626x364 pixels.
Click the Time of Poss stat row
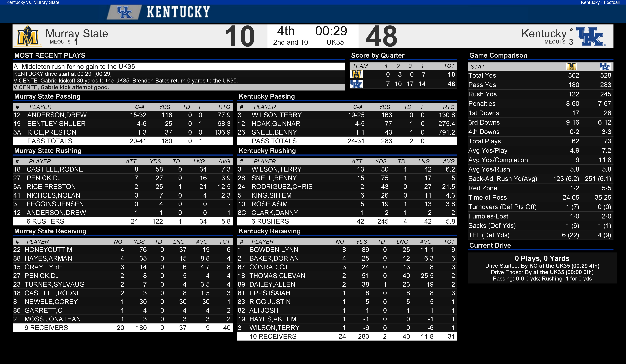pos(540,198)
